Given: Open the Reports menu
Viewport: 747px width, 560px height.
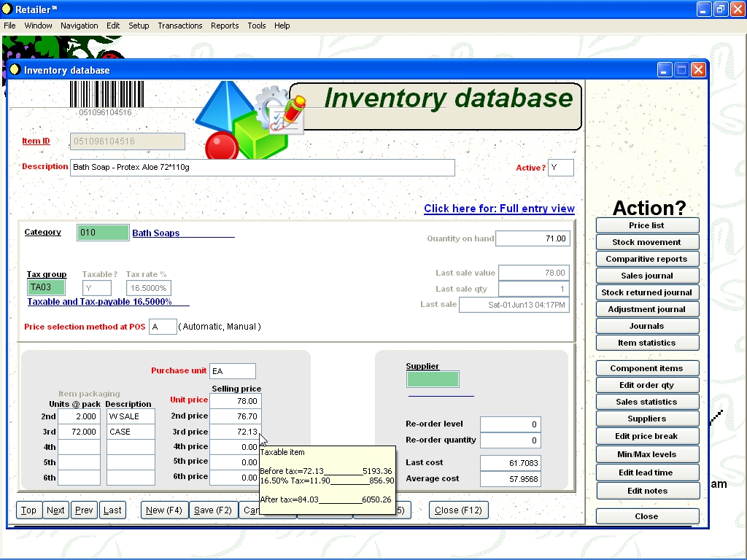Looking at the screenshot, I should 225,26.
